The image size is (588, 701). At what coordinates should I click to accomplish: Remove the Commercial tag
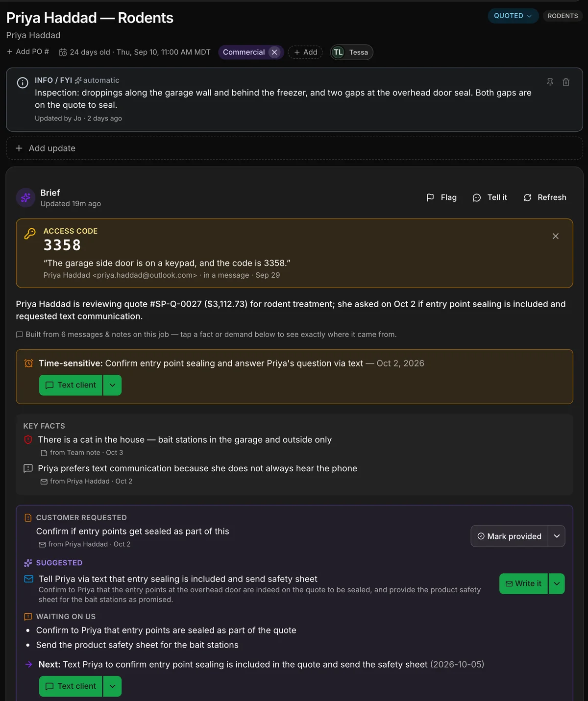pos(274,52)
